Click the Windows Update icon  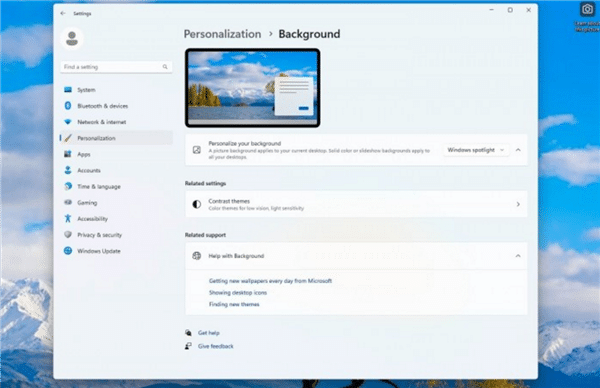(68, 251)
